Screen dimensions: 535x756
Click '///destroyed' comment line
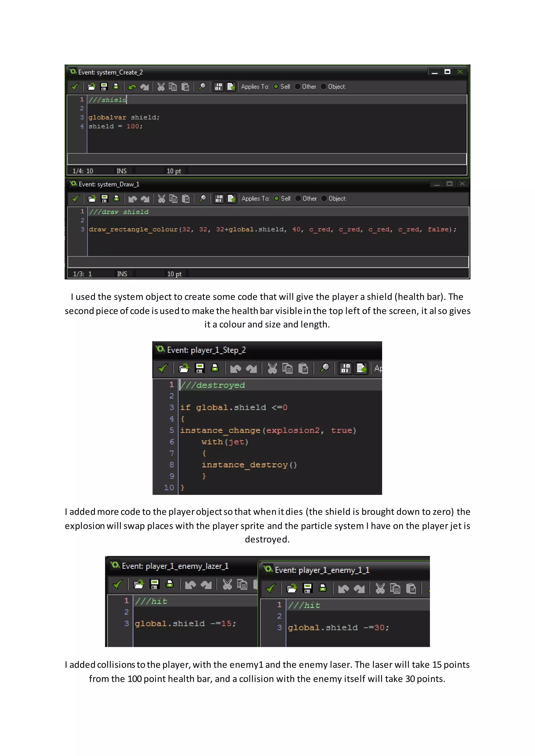click(x=212, y=385)
